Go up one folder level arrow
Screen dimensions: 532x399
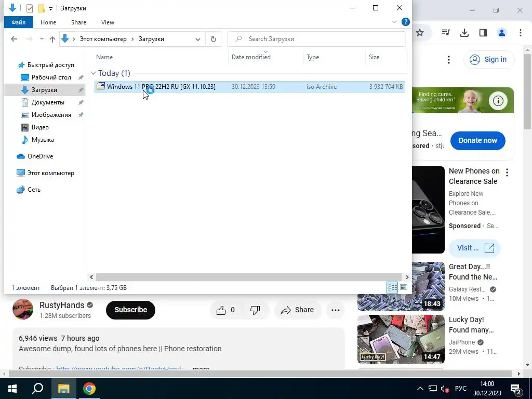pos(52,39)
